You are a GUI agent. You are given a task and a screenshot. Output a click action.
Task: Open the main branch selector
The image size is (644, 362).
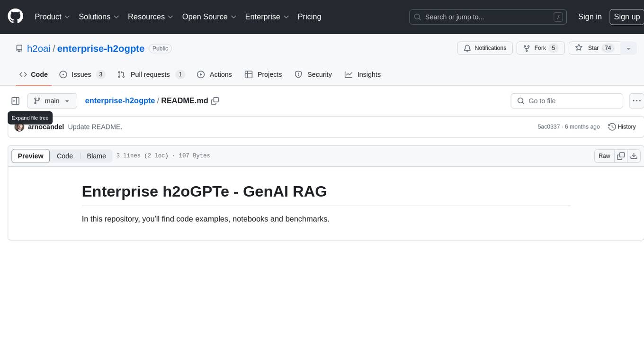coord(52,101)
